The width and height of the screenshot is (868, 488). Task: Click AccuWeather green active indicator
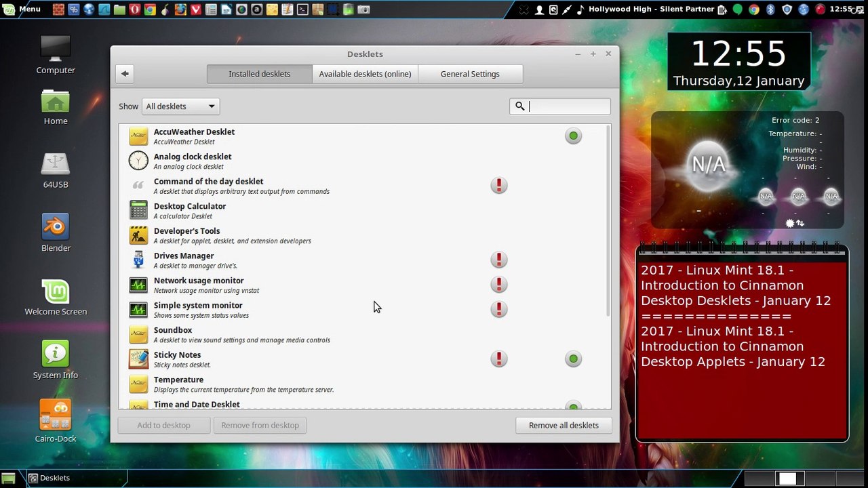(x=573, y=136)
